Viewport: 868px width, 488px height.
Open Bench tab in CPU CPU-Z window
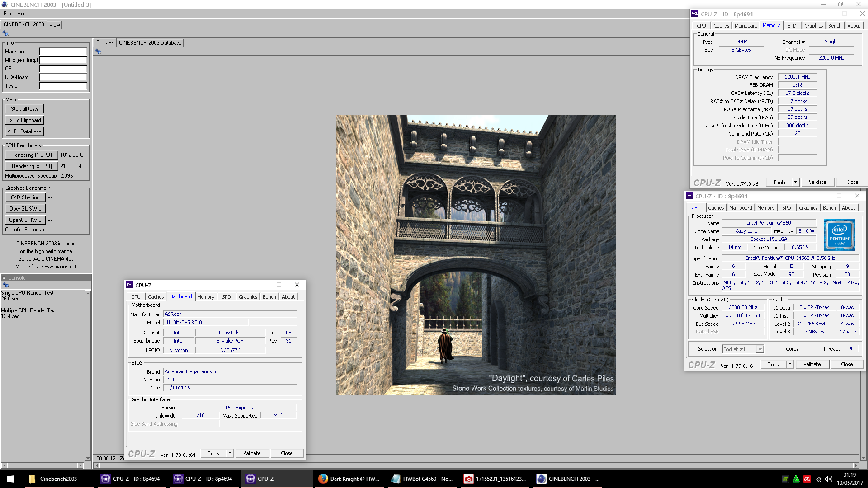pyautogui.click(x=829, y=208)
